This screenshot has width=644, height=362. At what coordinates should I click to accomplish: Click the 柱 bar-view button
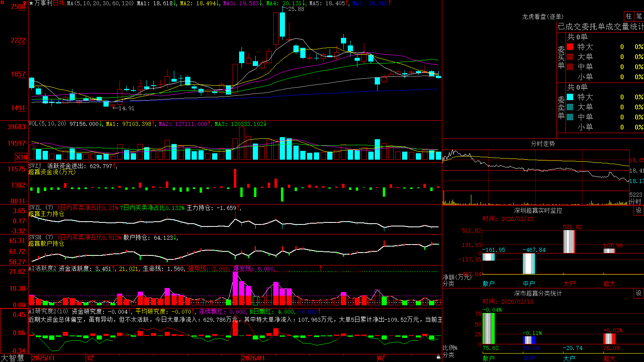[629, 16]
